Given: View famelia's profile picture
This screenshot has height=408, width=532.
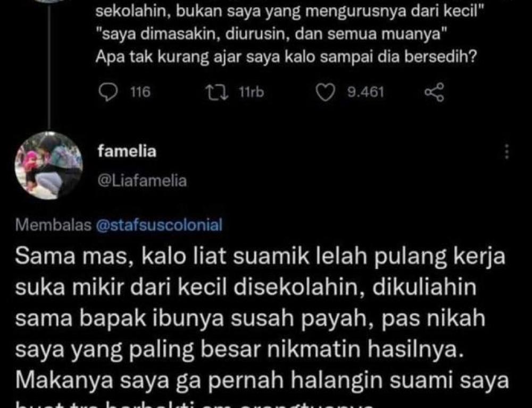Looking at the screenshot, I should (49, 166).
